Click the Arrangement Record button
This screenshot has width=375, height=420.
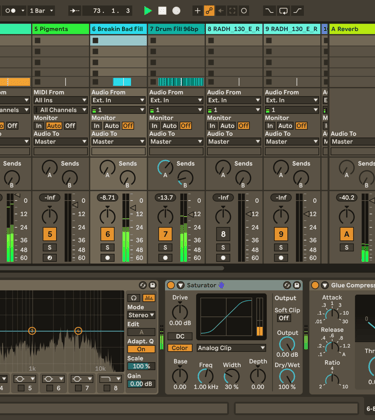tap(176, 11)
